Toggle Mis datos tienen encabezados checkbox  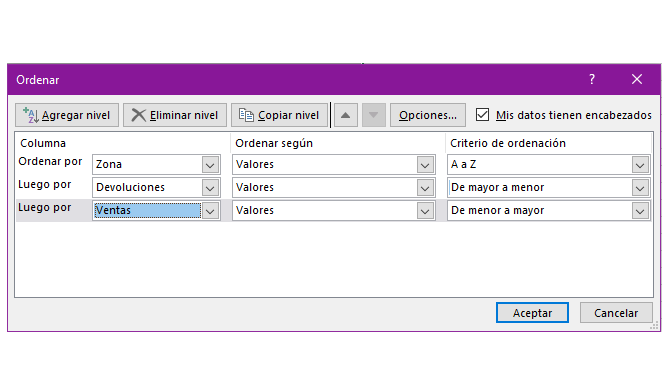pos(482,115)
